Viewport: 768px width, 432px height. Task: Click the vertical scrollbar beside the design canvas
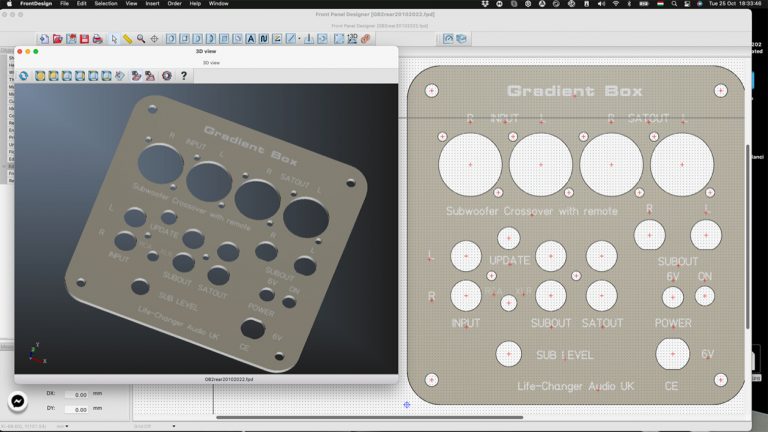pos(747,237)
